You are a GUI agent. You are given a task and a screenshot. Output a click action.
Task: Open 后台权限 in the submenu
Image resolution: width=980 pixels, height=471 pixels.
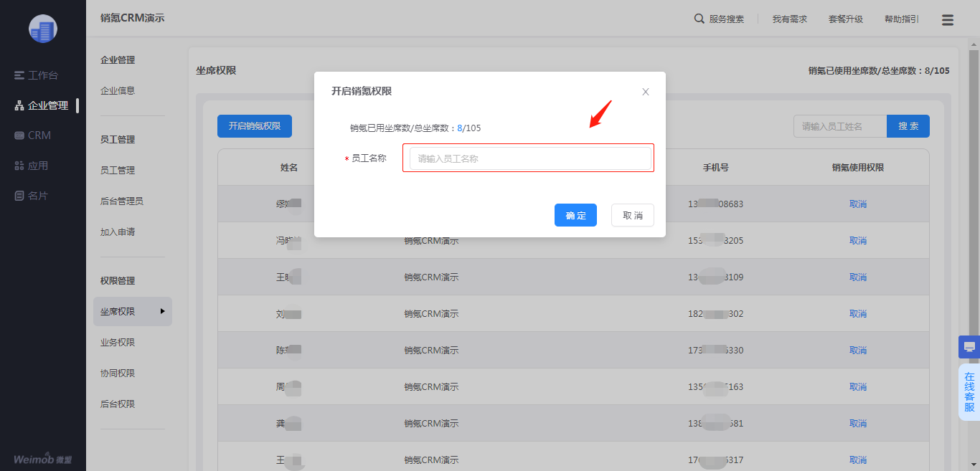118,404
